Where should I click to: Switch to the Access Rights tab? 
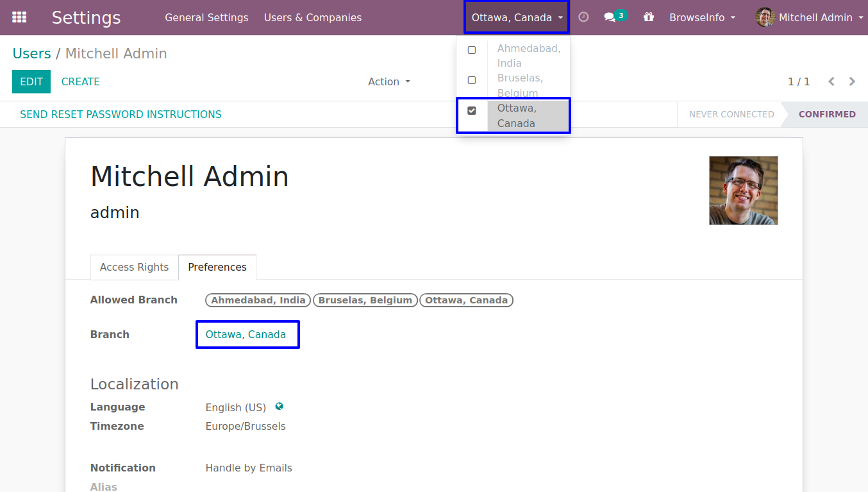(134, 267)
